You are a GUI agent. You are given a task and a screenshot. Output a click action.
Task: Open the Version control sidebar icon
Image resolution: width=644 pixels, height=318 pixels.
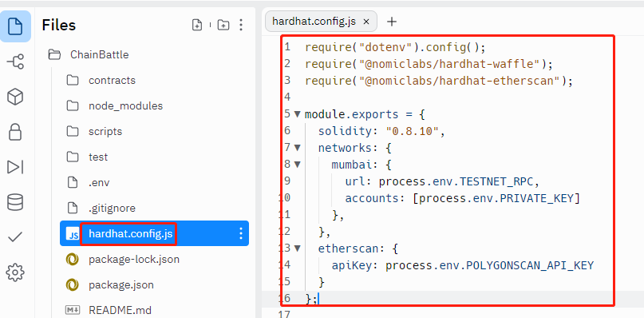click(15, 62)
